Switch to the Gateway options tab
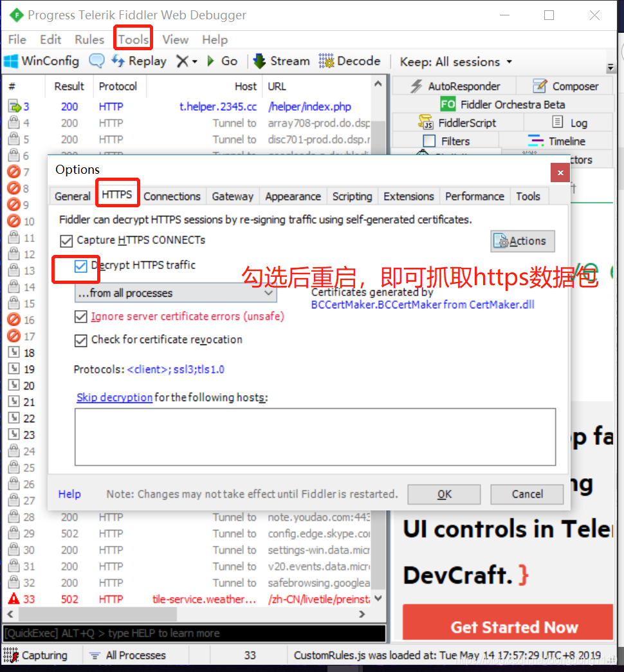This screenshot has height=672, width=624. (x=233, y=196)
